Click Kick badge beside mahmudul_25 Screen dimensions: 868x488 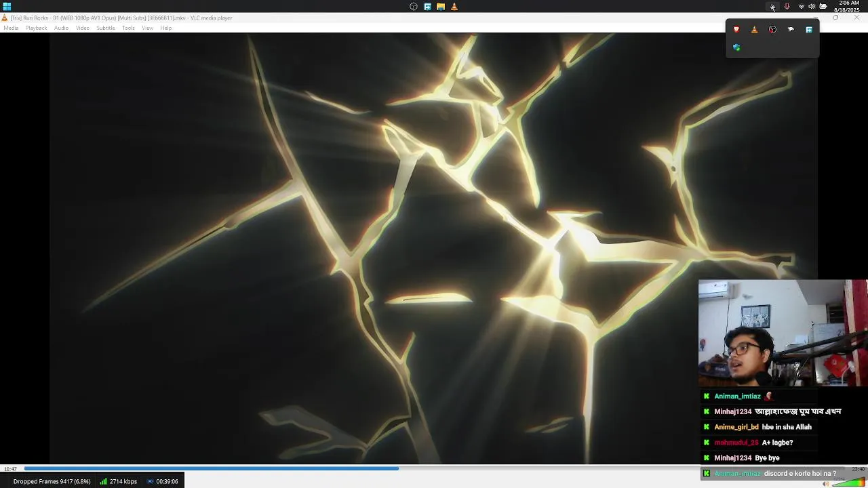tap(707, 443)
